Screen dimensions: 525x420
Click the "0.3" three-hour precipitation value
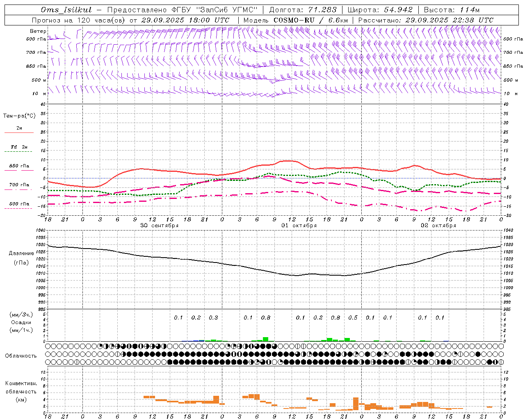pyautogui.click(x=213, y=317)
